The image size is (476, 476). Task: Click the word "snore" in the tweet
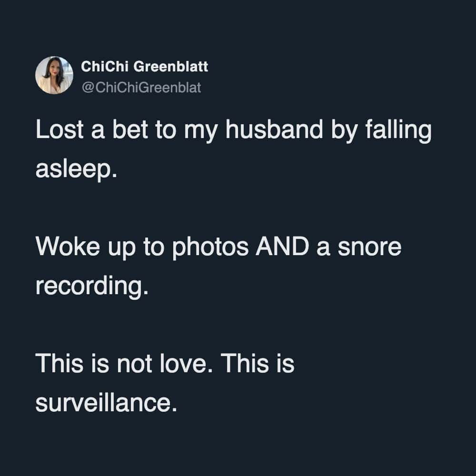click(x=370, y=248)
